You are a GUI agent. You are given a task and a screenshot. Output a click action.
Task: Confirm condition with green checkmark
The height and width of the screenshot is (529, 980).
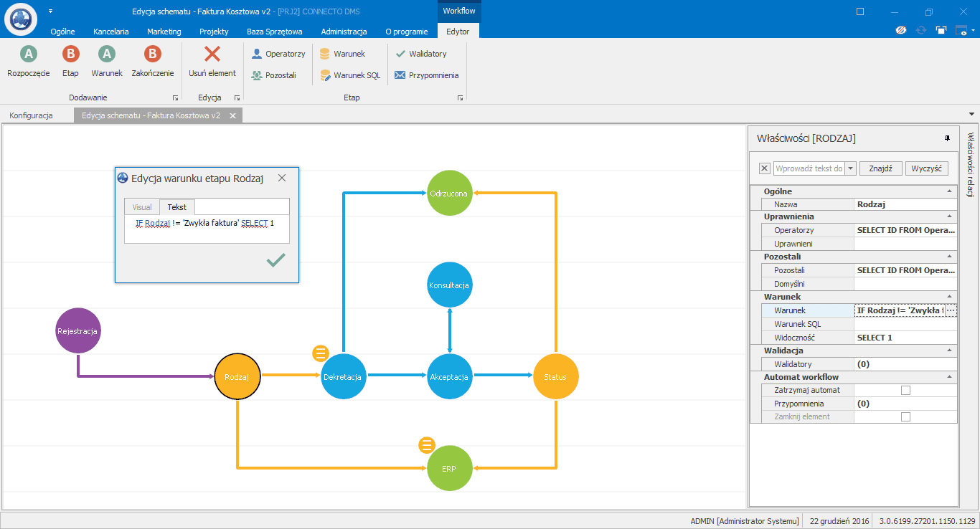[x=275, y=260]
